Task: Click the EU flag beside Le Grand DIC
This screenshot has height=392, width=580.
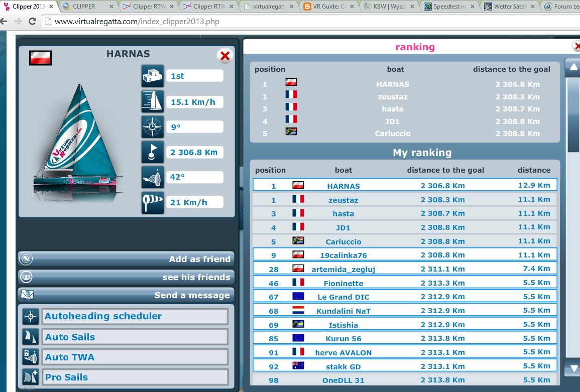Action: 298,296
